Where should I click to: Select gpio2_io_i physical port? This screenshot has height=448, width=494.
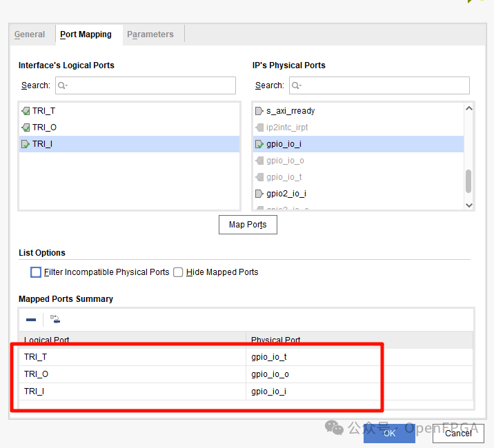point(358,193)
